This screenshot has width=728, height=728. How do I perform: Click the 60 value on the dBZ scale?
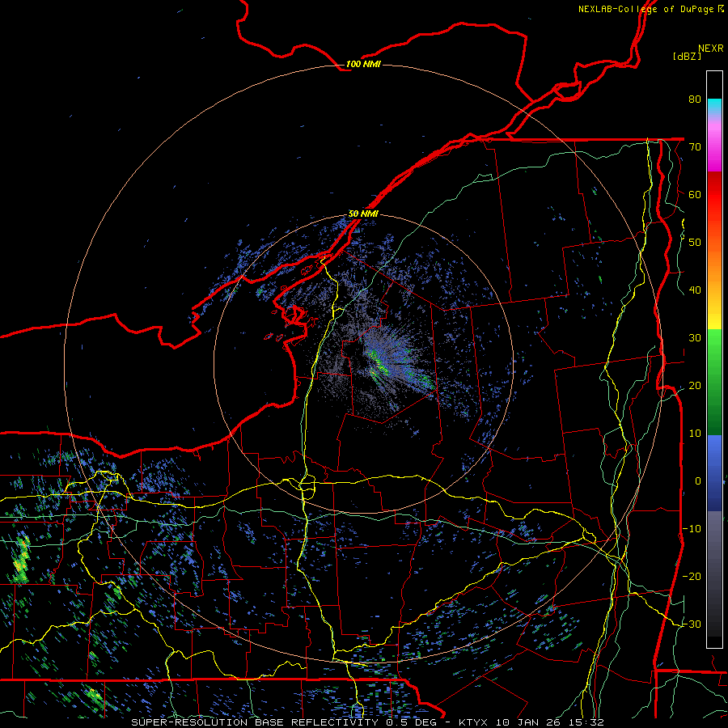(695, 194)
